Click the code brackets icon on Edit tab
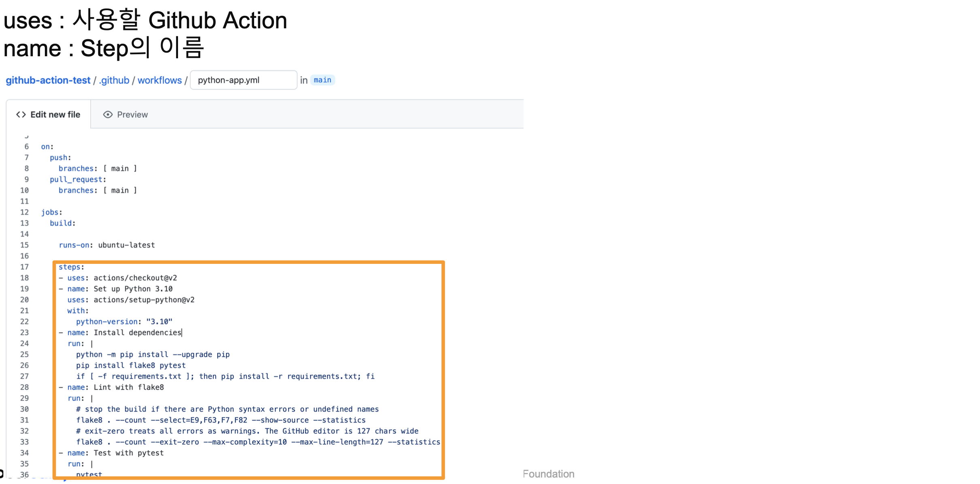 click(x=21, y=115)
